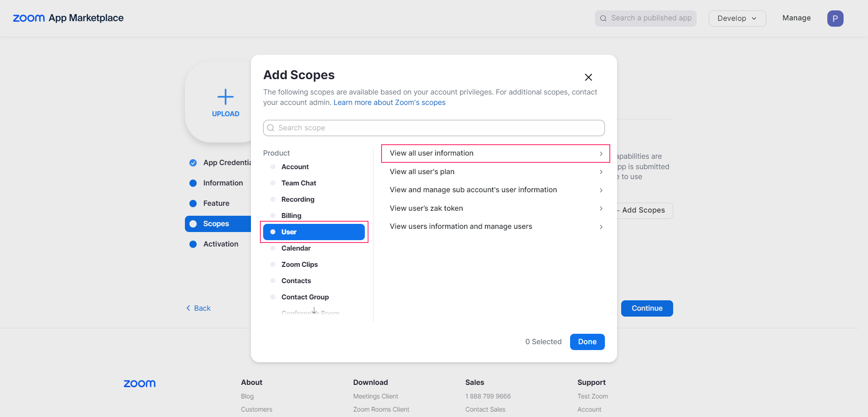Screen dimensions: 868x417
Task: Go to the Activation step
Action: click(221, 244)
